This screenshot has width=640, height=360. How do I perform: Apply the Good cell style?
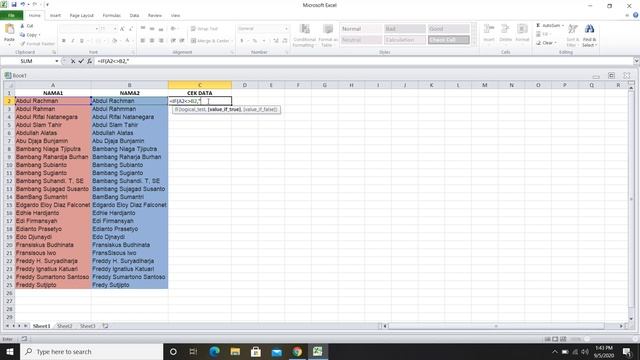click(x=448, y=29)
